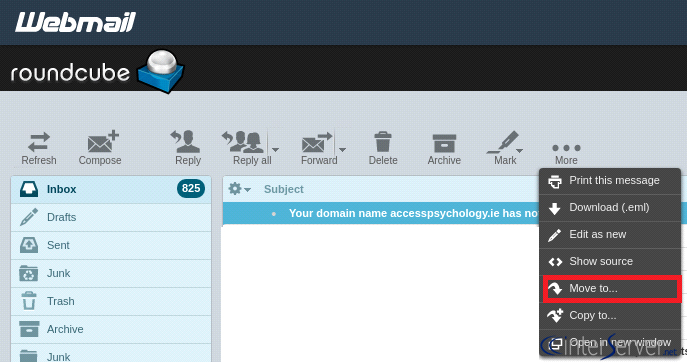Viewport: 687px width, 362px height.
Task: Open the Trash folder
Action: point(111,302)
